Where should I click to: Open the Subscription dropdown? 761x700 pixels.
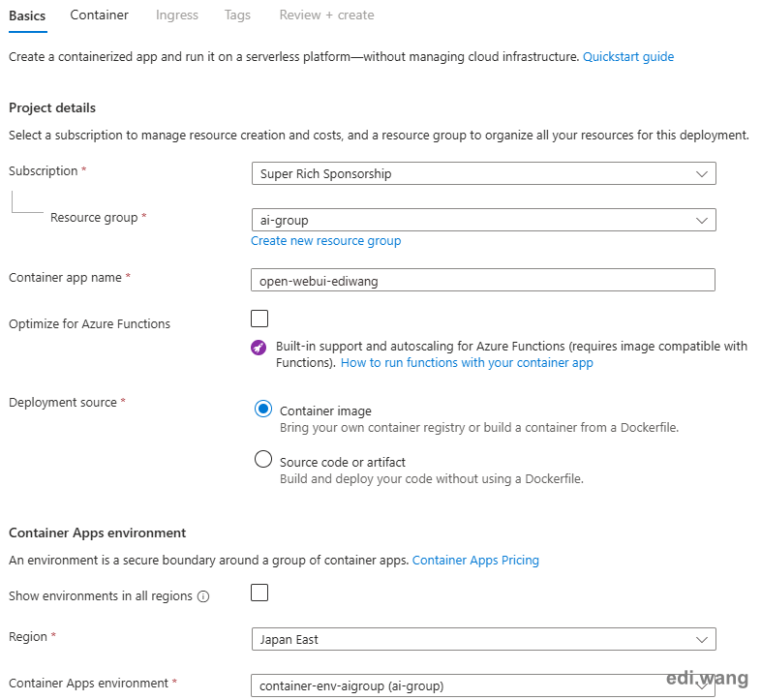484,173
